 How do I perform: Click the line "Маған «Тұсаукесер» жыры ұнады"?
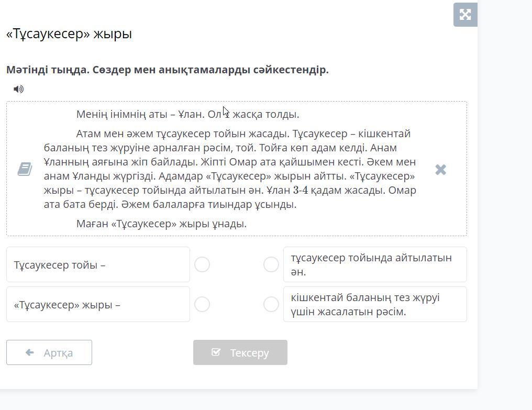coord(161,224)
